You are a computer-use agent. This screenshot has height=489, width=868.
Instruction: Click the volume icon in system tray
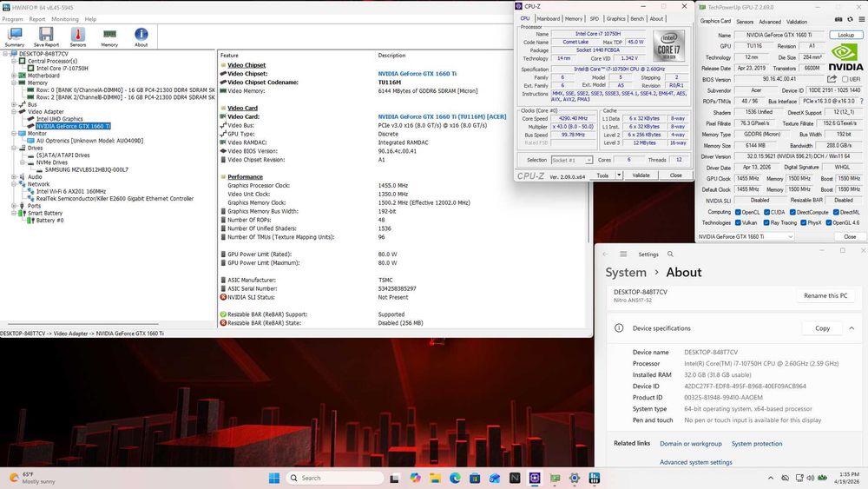[x=811, y=478]
